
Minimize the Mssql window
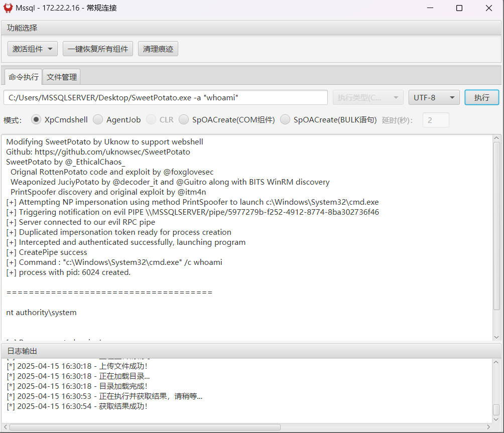pos(430,8)
